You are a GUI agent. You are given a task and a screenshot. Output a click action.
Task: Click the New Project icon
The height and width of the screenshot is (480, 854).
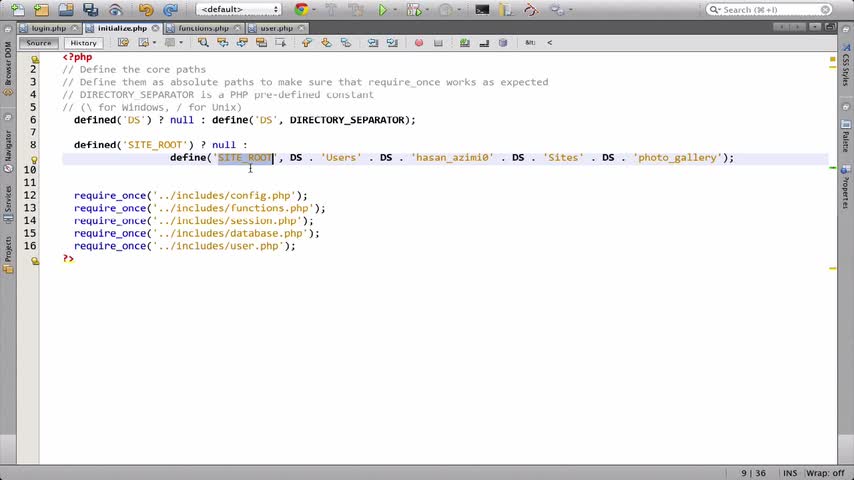point(41,10)
